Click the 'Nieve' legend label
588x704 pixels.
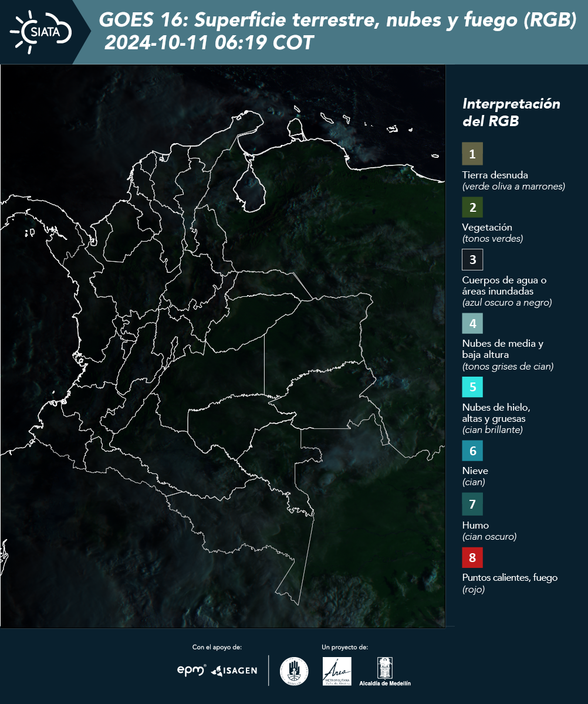[x=475, y=471]
